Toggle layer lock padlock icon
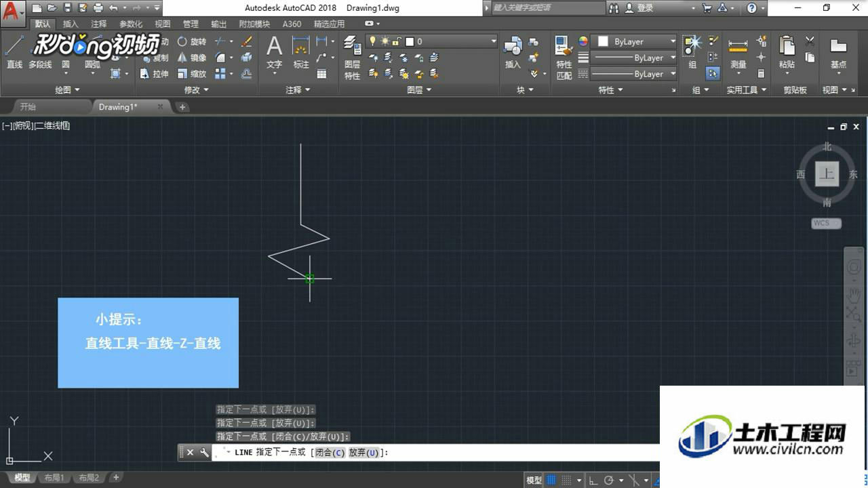Viewport: 868px width, 488px height. [x=397, y=41]
